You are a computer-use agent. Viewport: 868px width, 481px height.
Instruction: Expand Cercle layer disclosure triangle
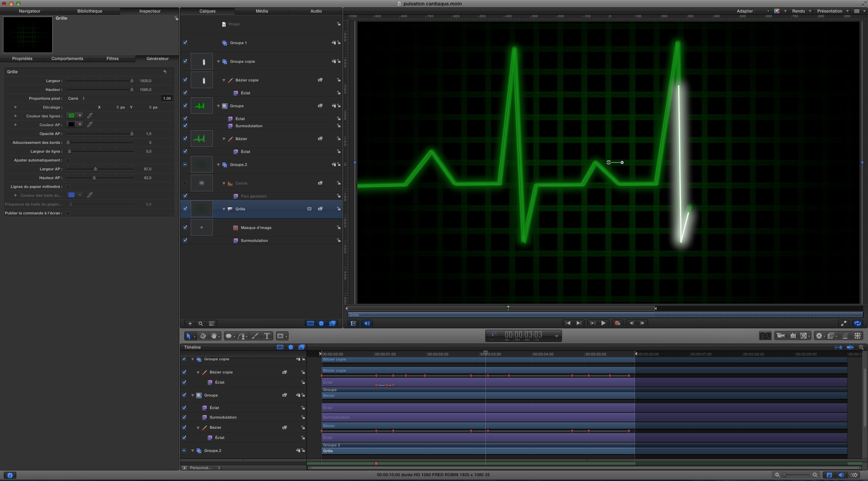pyautogui.click(x=223, y=183)
